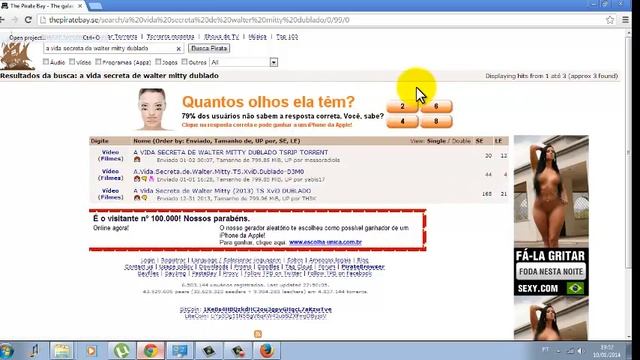This screenshot has width=640, height=360.
Task: Open the TSRIP TORRENT result title link
Action: pyautogui.click(x=231, y=152)
